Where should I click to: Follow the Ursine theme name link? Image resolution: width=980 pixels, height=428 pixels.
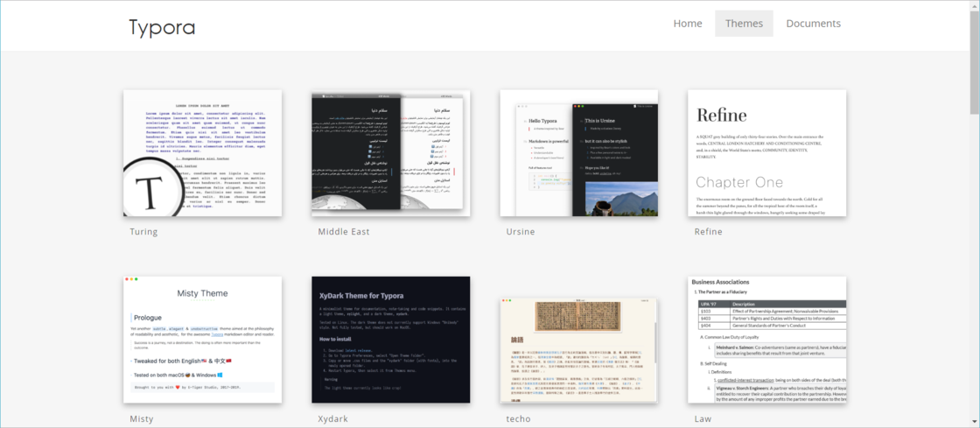pyautogui.click(x=520, y=232)
